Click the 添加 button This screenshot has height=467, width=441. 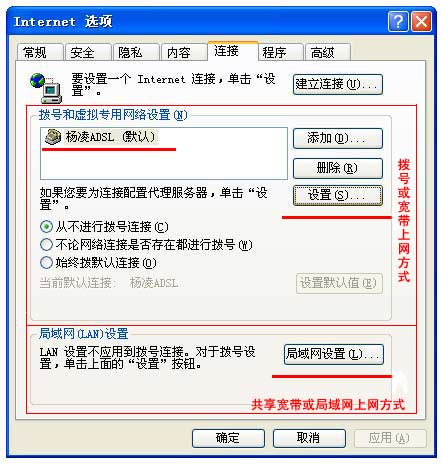tap(338, 138)
